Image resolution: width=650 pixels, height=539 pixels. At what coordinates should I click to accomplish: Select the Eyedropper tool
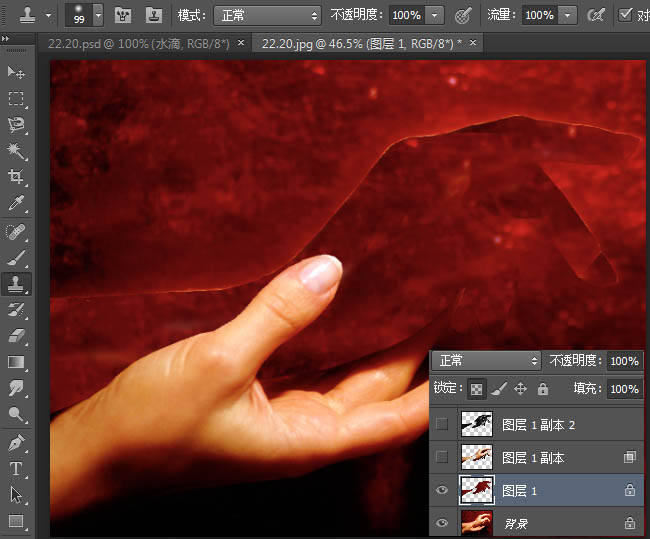click(x=16, y=204)
